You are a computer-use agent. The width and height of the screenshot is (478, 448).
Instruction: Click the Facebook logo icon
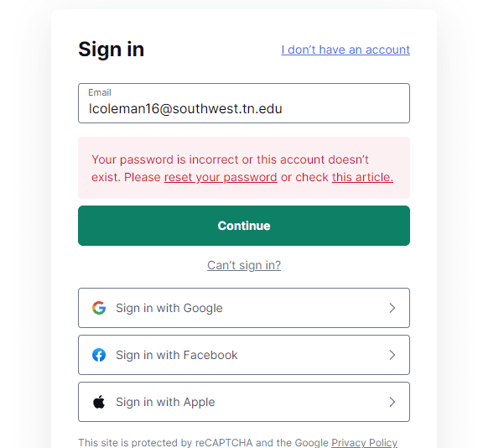[99, 355]
